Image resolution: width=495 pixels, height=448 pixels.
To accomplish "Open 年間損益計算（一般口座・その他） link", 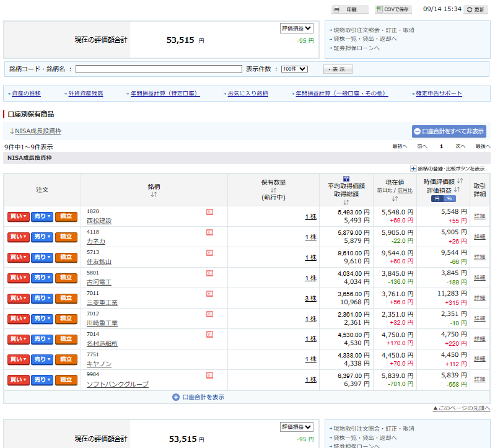I will pos(342,94).
